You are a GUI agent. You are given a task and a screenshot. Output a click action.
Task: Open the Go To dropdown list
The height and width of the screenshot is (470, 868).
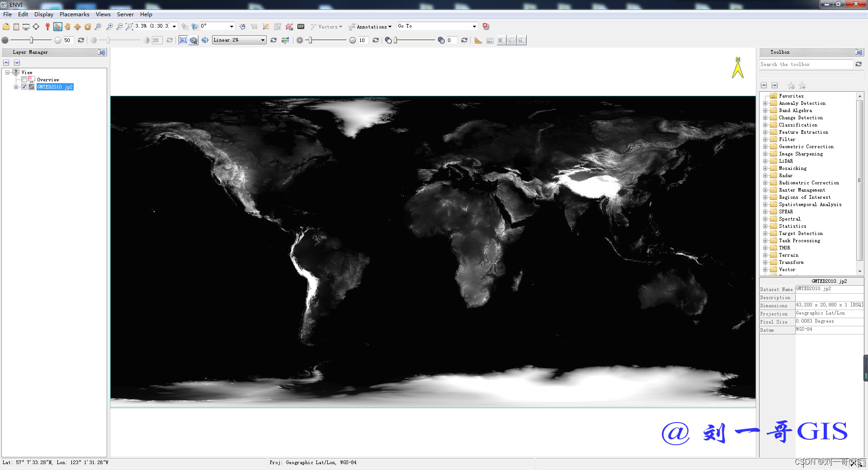click(474, 27)
